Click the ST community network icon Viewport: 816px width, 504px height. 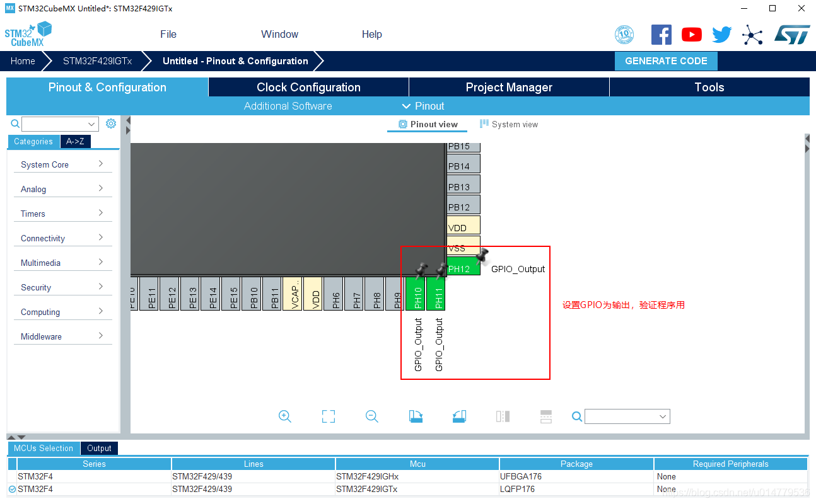pyautogui.click(x=752, y=35)
